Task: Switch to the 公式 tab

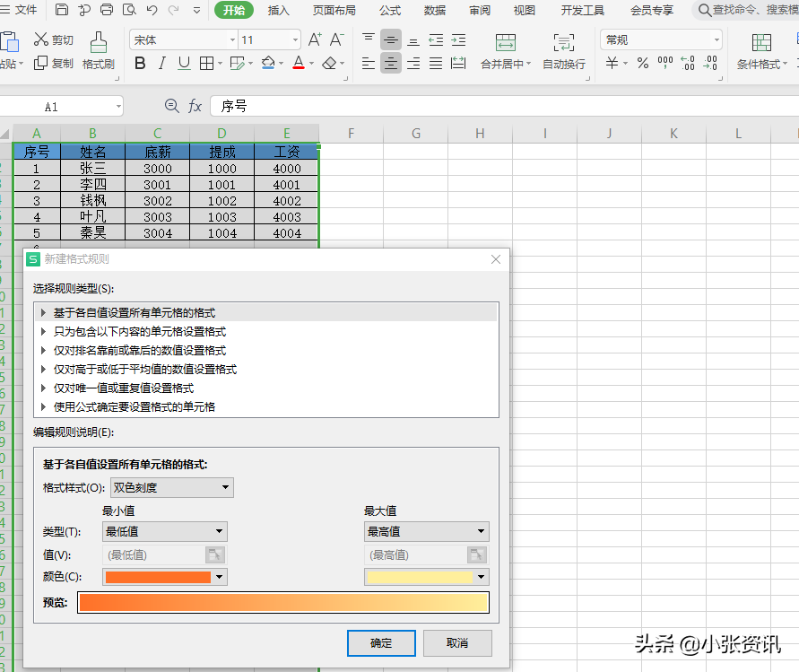Action: [x=390, y=10]
